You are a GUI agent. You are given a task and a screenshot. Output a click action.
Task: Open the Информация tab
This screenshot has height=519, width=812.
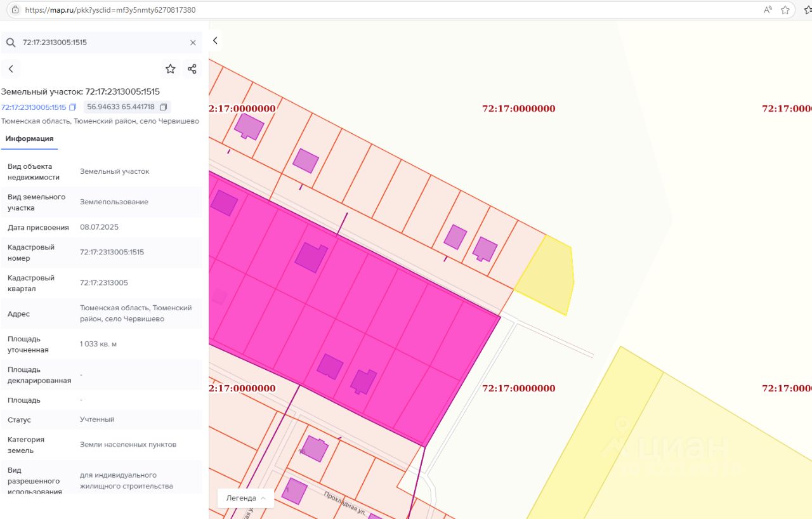click(x=29, y=138)
